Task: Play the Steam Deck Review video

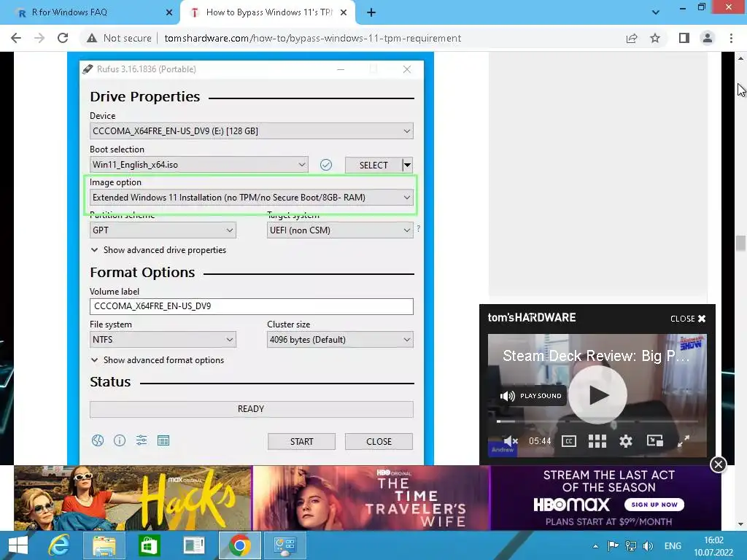Action: [598, 394]
